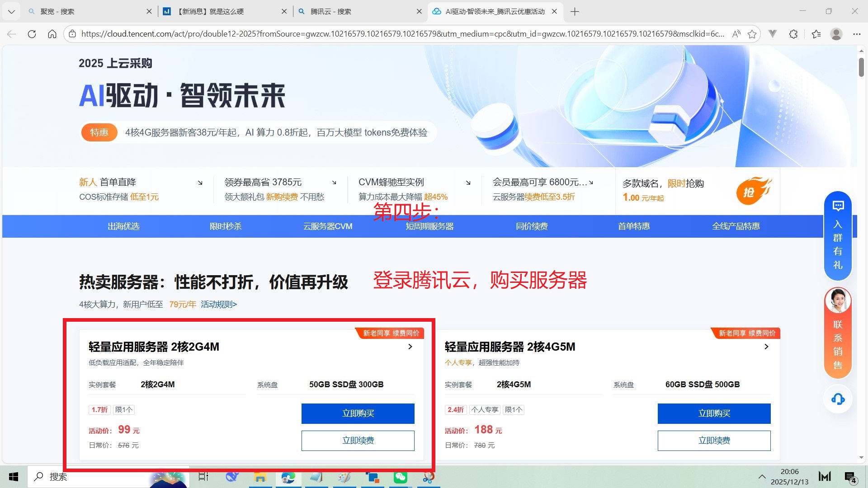Expand the 轻量应用服务器 2核2G4M card chevron
The height and width of the screenshot is (488, 868).
410,347
